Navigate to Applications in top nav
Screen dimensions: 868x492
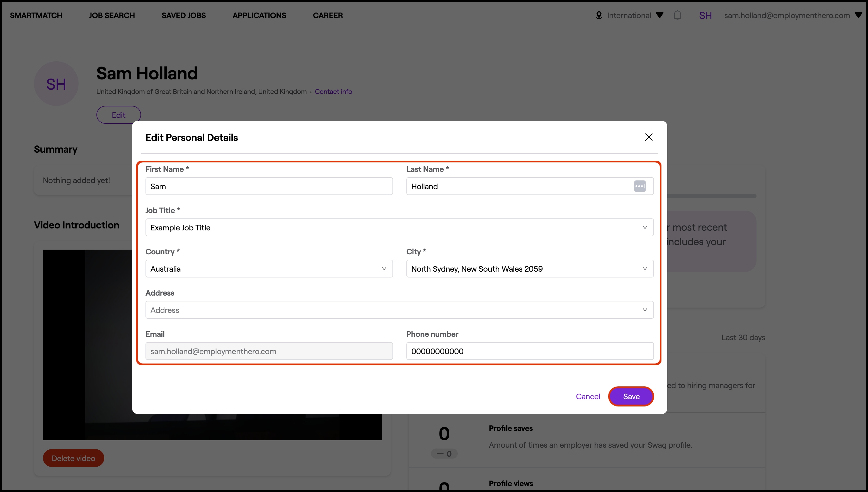259,15
